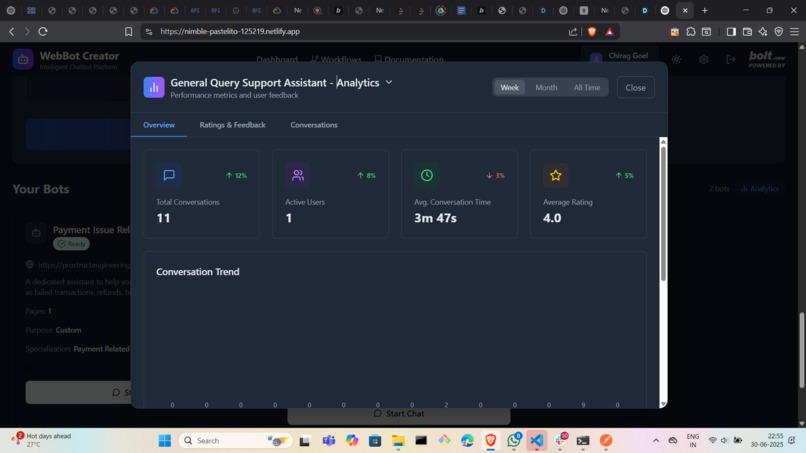Click the Average Rating value 4.0
The image size is (806, 453).
pos(552,218)
